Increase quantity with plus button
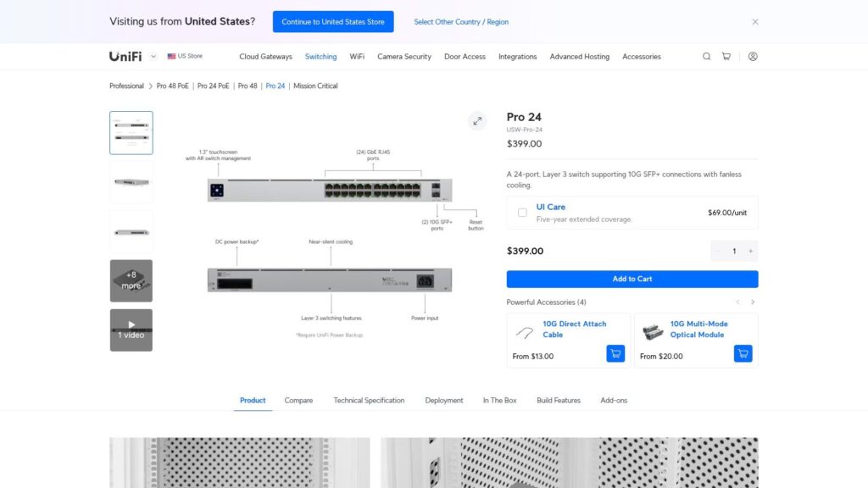 click(x=751, y=251)
